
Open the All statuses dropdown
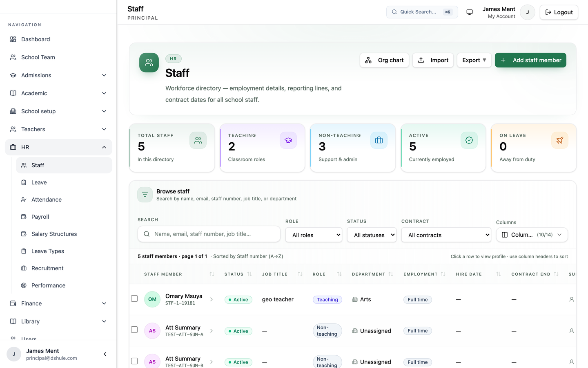[x=372, y=235]
